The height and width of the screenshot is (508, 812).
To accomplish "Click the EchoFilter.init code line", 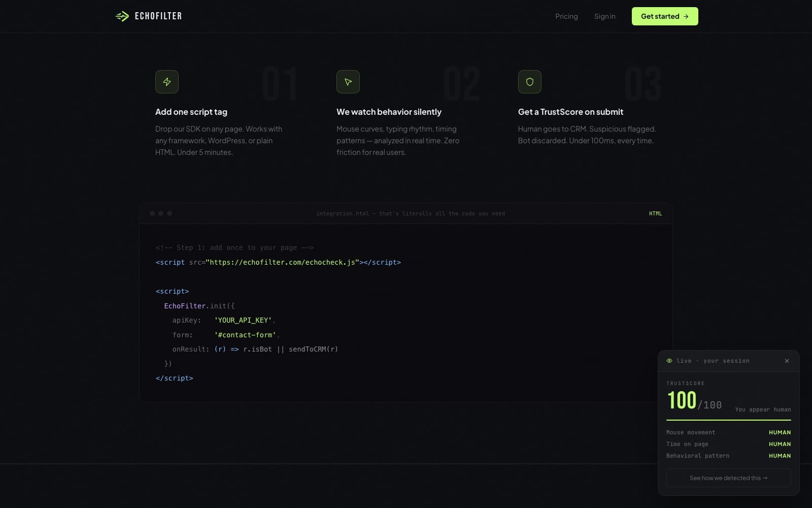I will [199, 306].
